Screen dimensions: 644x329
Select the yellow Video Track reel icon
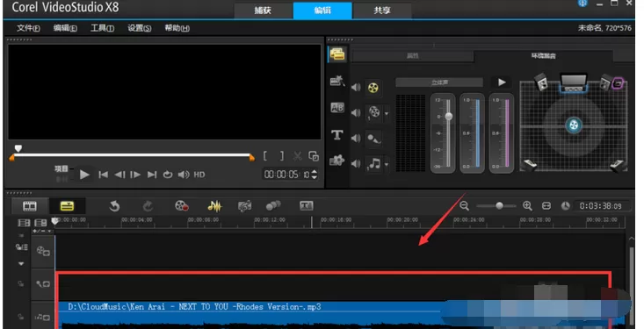click(x=373, y=88)
